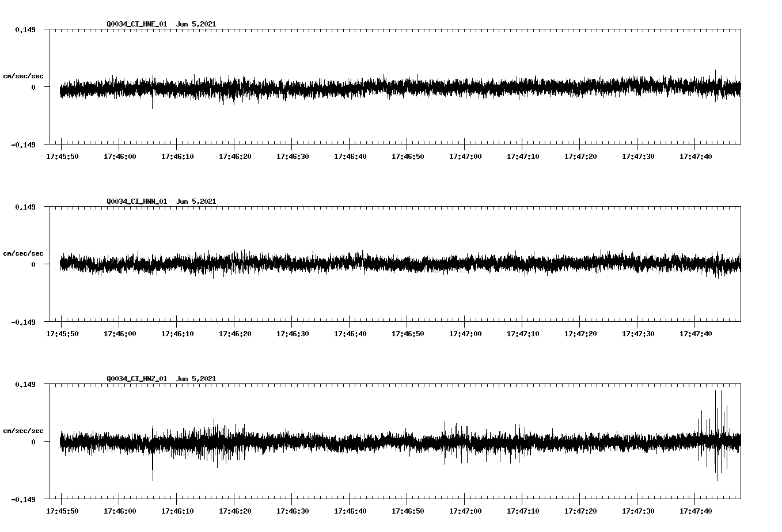Click the 17:46:10 time label under HNN plot
The width and height of the screenshot is (782, 532).
coord(177,334)
